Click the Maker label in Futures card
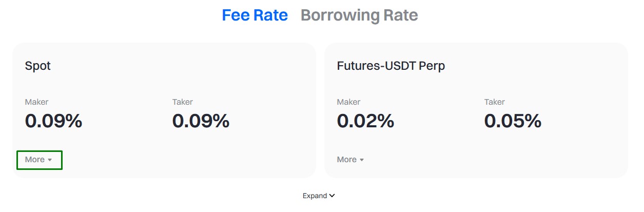The image size is (644, 212). coord(348,102)
